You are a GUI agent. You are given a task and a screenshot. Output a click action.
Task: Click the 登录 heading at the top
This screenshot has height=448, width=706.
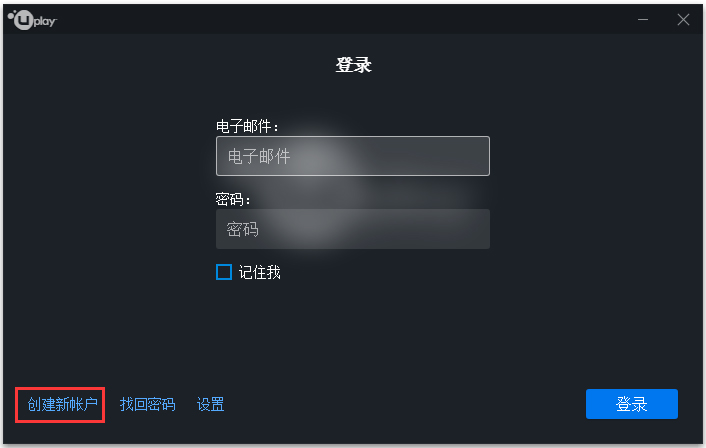353,66
